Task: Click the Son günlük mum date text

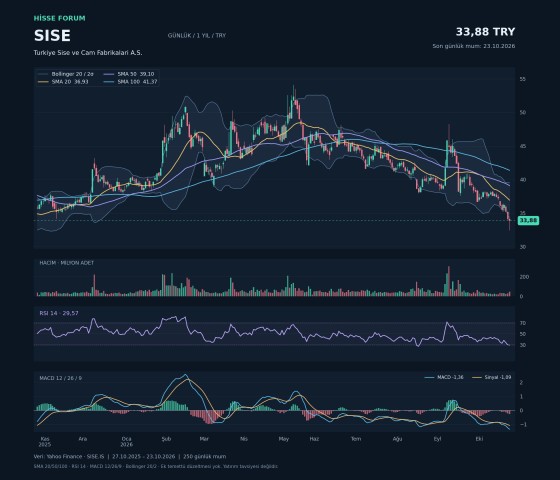Action: click(474, 46)
